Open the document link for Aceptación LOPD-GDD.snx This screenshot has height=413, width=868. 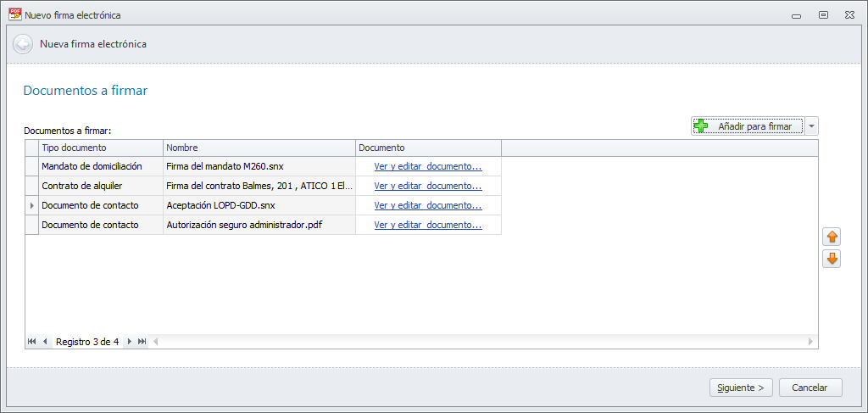[x=428, y=205]
